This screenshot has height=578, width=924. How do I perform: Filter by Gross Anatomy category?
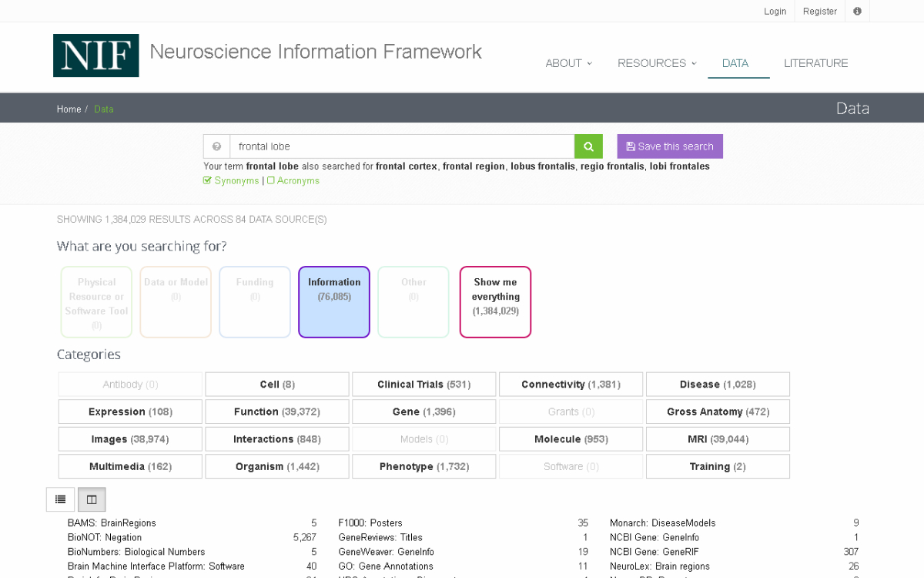[718, 412]
